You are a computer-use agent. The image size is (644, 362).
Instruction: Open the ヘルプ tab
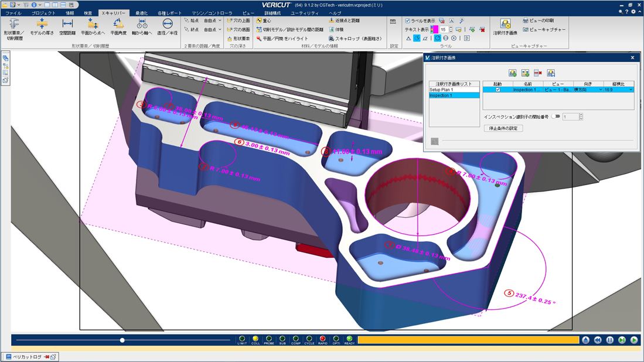pyautogui.click(x=335, y=13)
